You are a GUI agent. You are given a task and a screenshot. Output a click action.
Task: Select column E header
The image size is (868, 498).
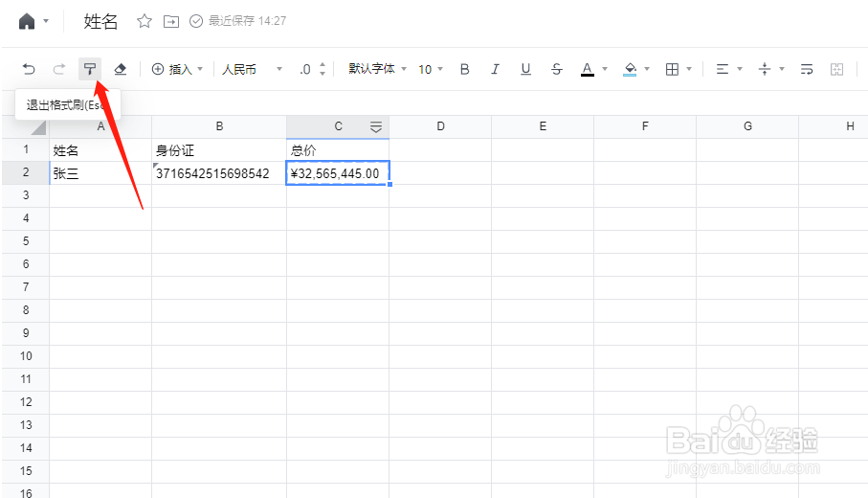coord(543,126)
